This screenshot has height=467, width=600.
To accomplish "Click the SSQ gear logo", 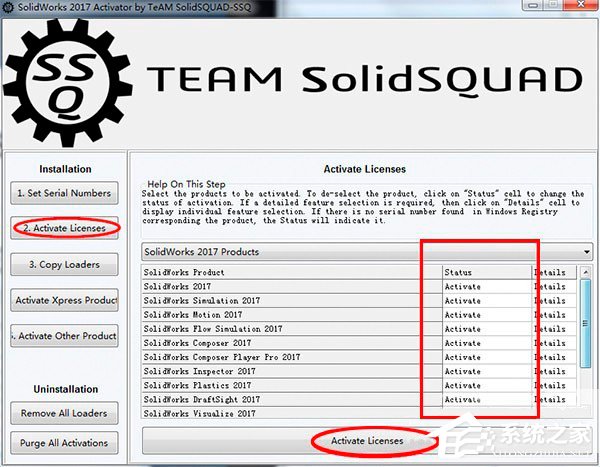I will (x=68, y=83).
